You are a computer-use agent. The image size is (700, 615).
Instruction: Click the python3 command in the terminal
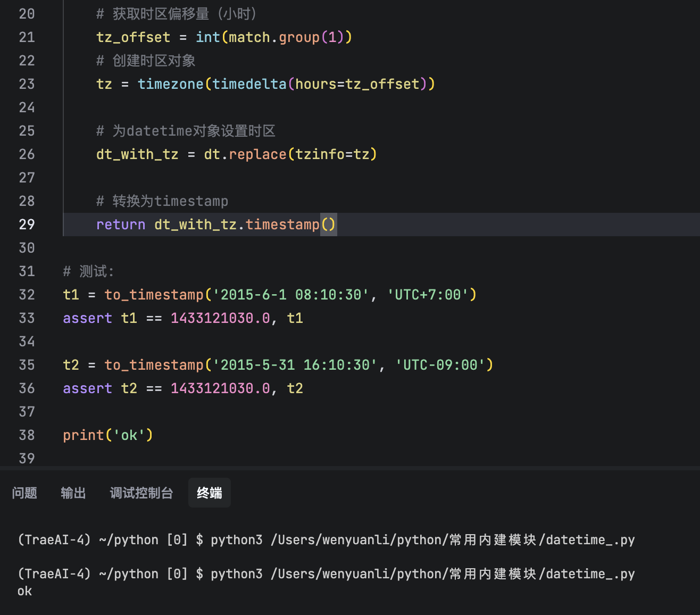(x=236, y=574)
